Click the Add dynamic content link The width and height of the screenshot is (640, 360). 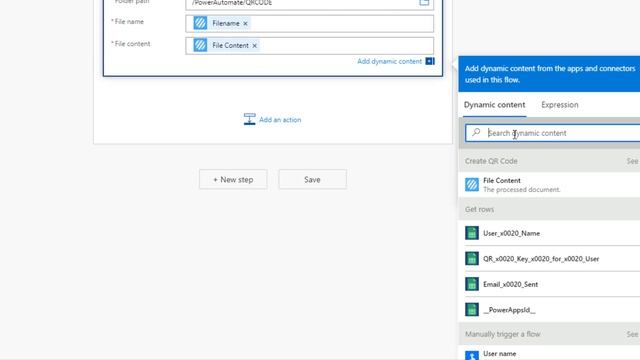[x=389, y=61]
